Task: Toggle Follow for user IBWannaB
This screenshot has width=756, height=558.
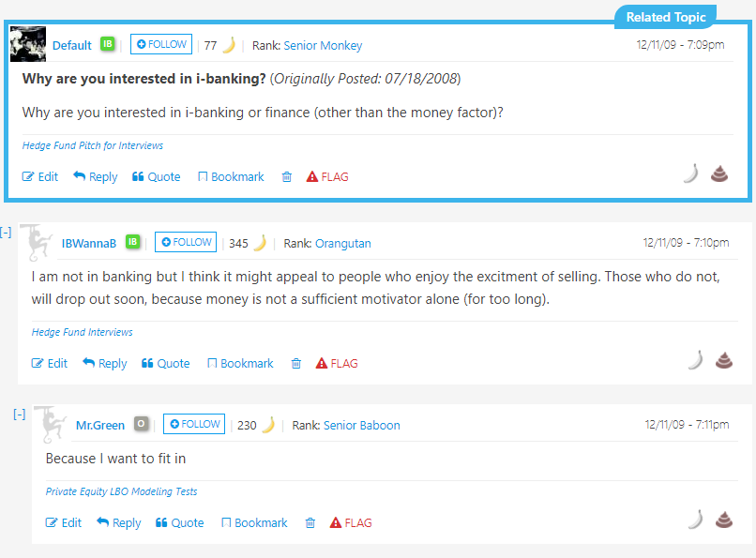Action: click(186, 243)
